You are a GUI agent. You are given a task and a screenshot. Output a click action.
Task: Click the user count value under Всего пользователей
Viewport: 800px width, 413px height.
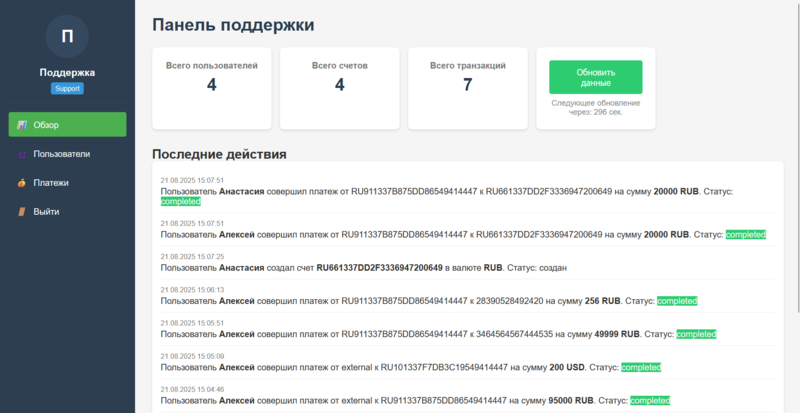[x=212, y=85]
